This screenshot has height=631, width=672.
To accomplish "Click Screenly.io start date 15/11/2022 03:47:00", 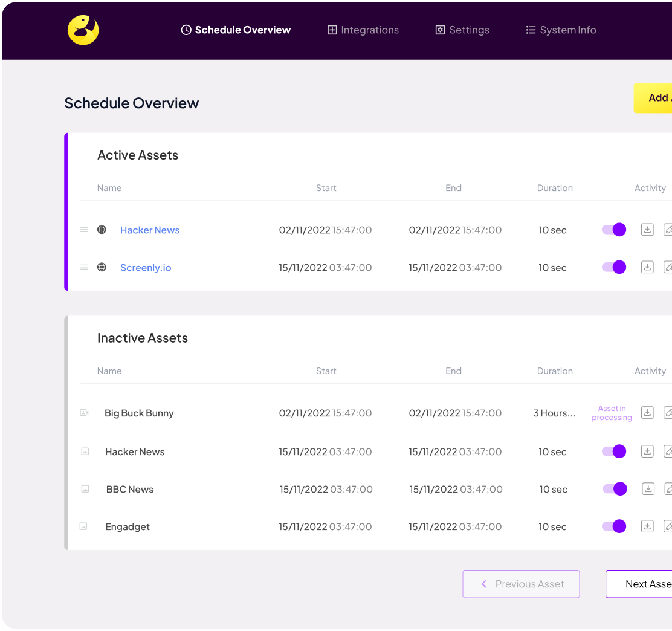I will point(325,268).
